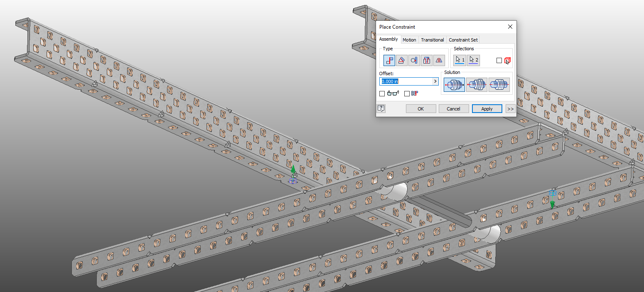Screen dimensions: 644x292
Task: Switch to the Motion tab
Action: point(409,40)
